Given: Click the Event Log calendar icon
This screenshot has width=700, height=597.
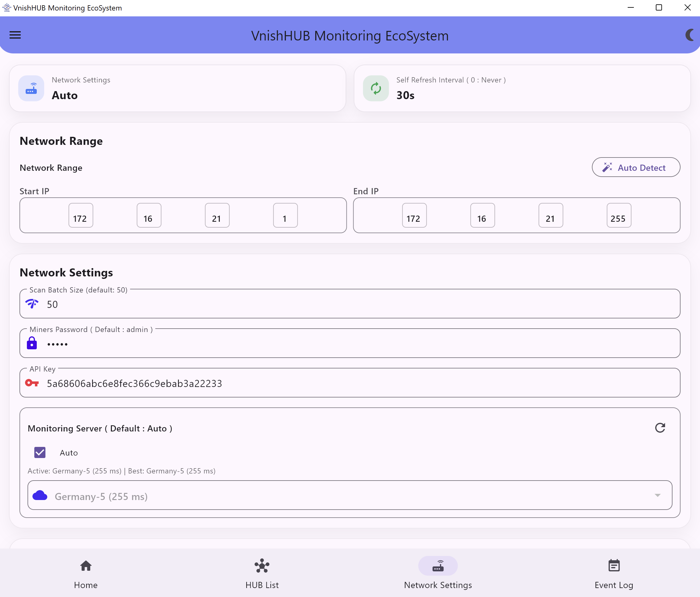Looking at the screenshot, I should [614, 565].
